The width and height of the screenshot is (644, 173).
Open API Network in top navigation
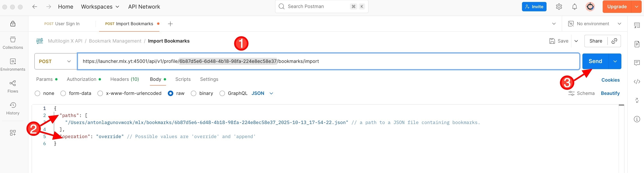tap(144, 7)
